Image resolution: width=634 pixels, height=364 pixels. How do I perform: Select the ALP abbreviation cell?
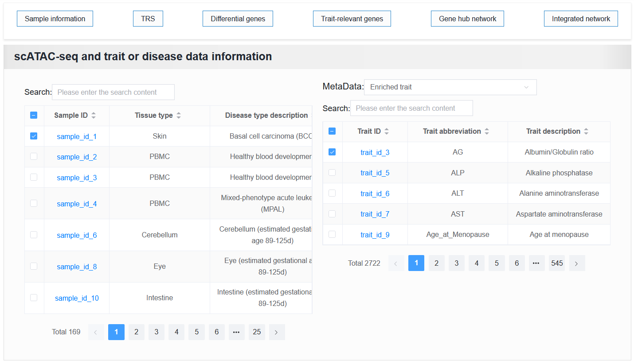tap(458, 173)
